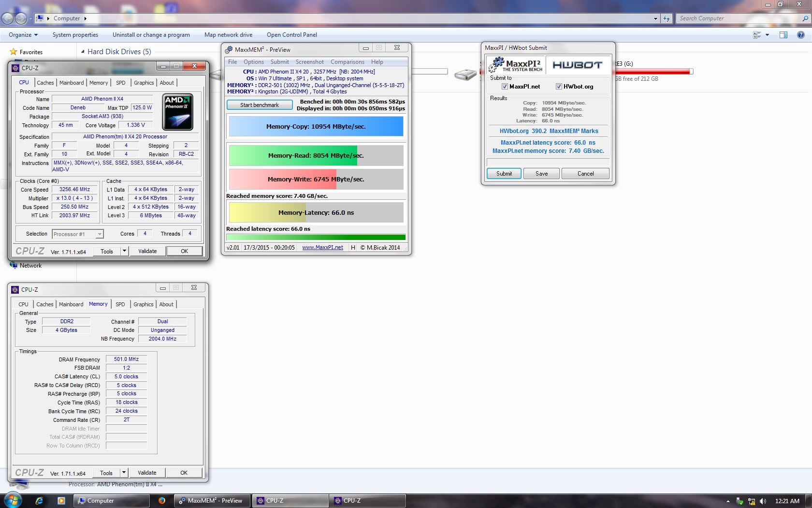812x508 pixels.
Task: Open the File menu in MaxxMEM²
Action: click(232, 62)
